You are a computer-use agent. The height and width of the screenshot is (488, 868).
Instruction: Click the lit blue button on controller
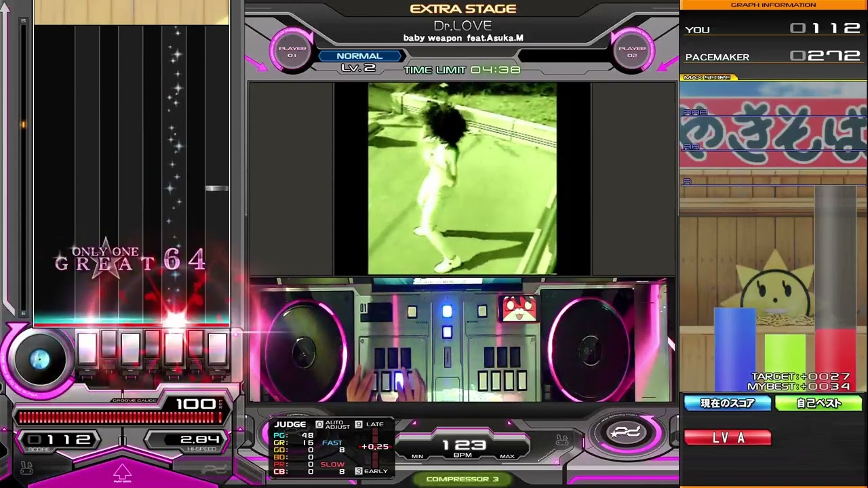[x=447, y=311]
